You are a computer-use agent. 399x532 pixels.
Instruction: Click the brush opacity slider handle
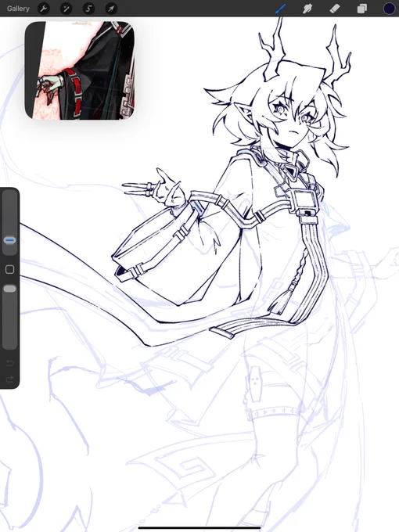(x=9, y=289)
